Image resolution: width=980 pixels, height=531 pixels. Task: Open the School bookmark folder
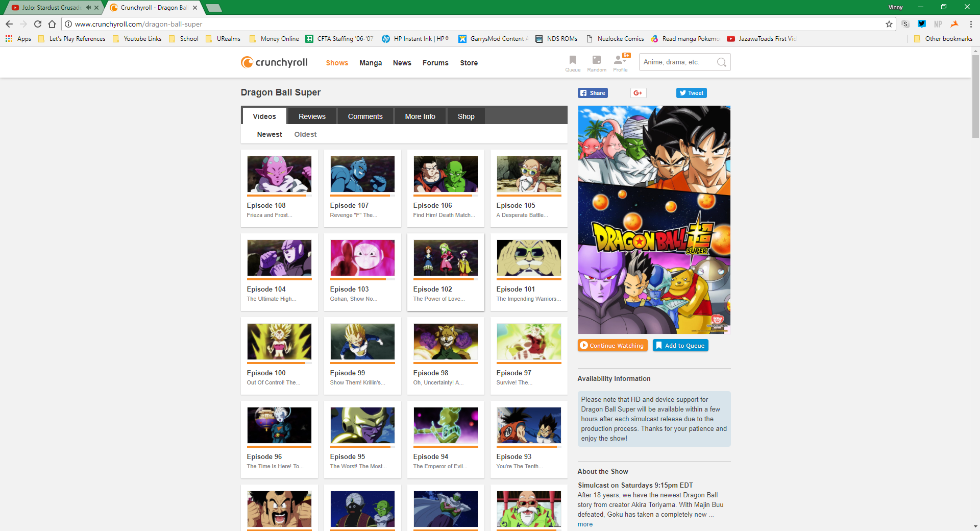(x=183, y=39)
